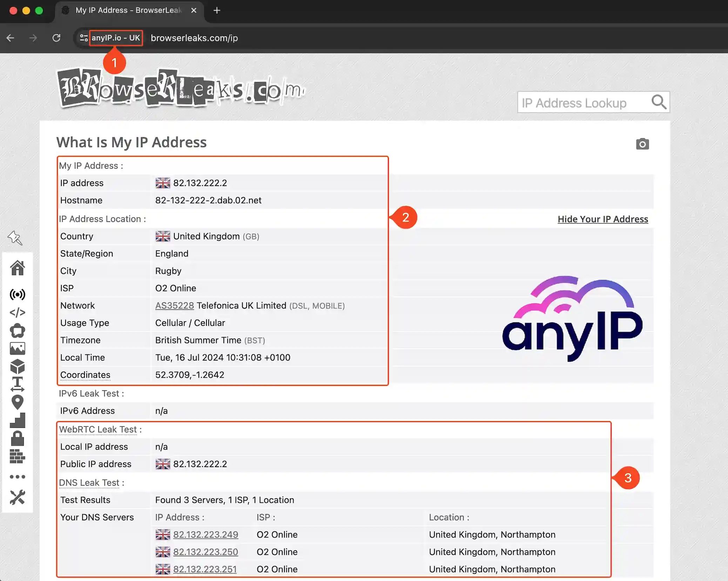The image size is (728, 581).
Task: Select the IP Address leak test icon
Action: (x=18, y=294)
